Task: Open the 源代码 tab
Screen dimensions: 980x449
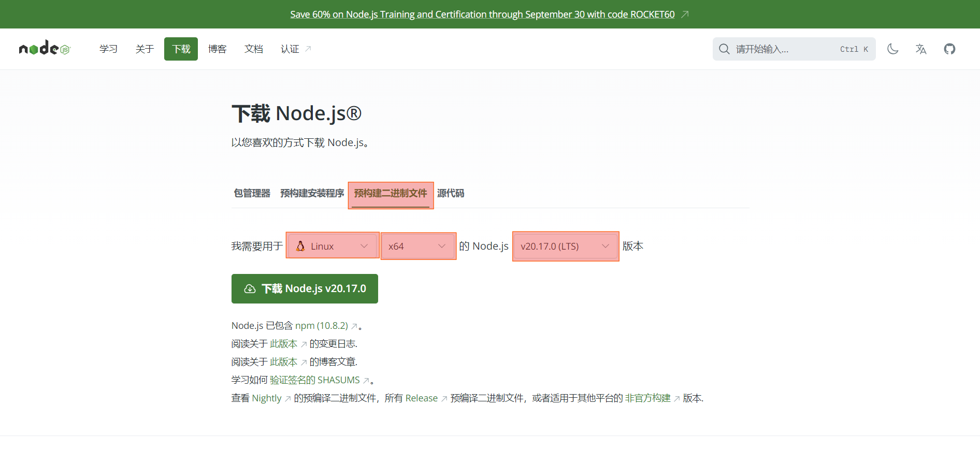Action: tap(450, 193)
